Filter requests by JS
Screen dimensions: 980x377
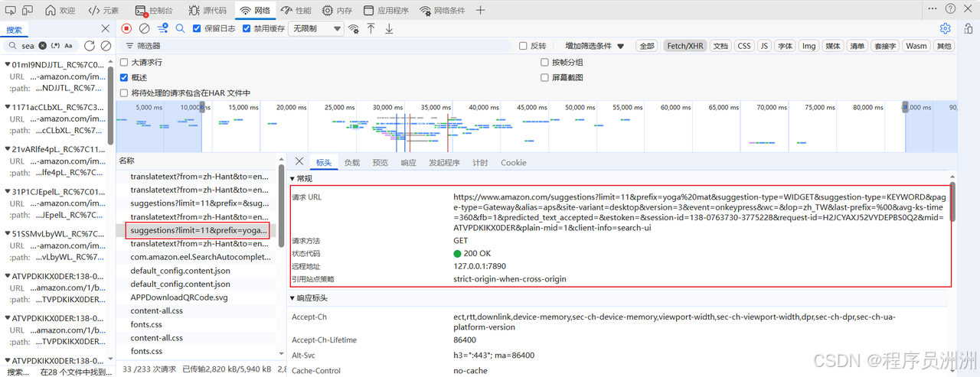[x=764, y=46]
